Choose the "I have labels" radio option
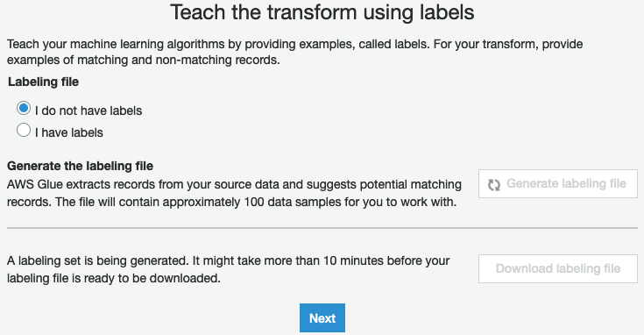 tap(24, 131)
